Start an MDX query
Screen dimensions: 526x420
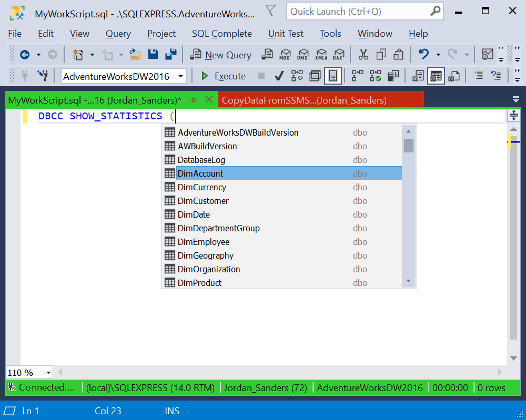click(285, 54)
